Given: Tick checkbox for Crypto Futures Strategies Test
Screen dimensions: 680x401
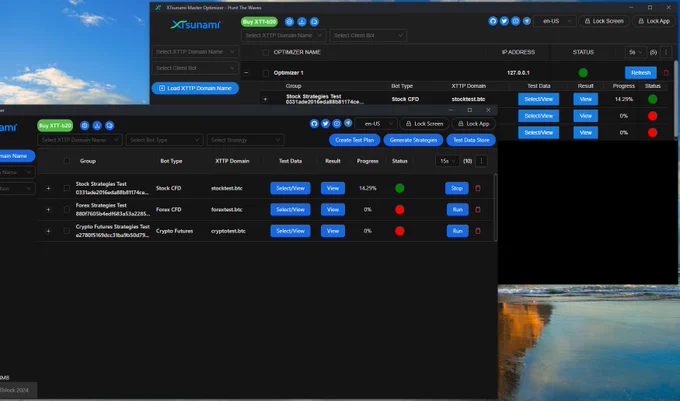Looking at the screenshot, I should (x=66, y=231).
